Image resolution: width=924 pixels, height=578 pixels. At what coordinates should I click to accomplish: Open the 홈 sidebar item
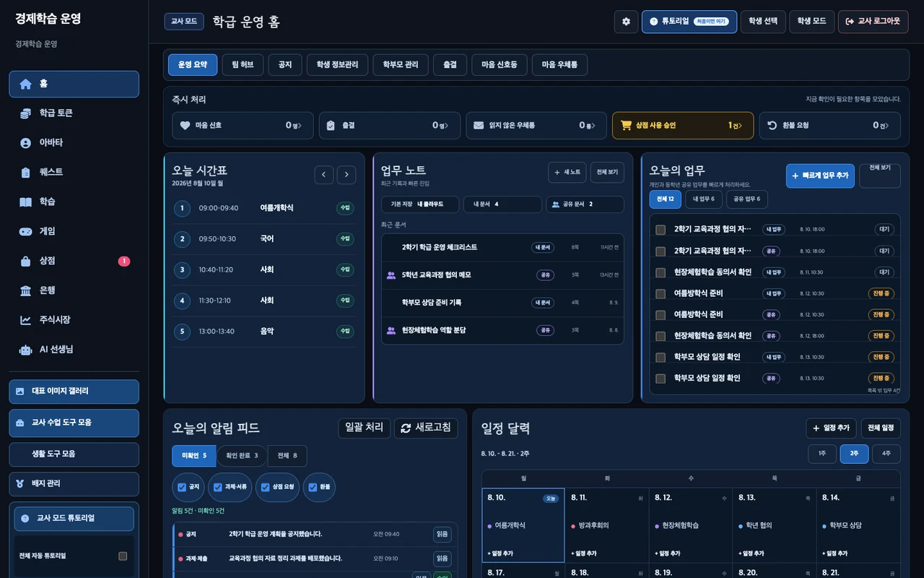click(74, 84)
